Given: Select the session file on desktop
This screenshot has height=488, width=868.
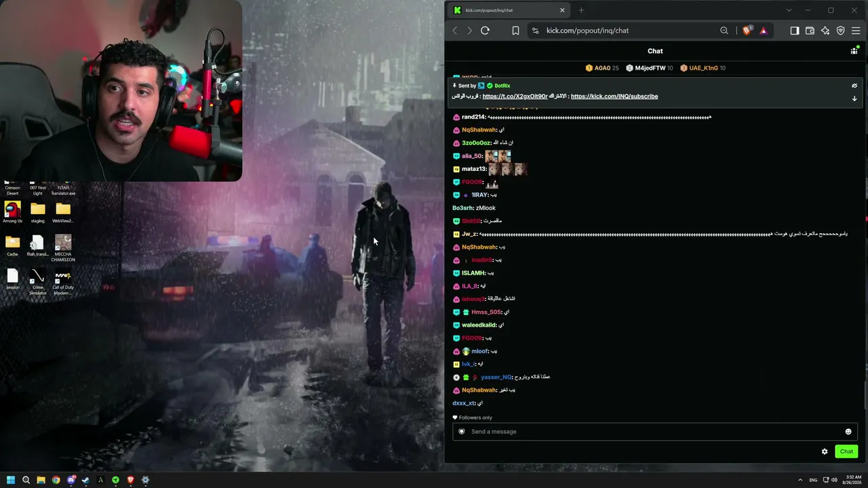Looking at the screenshot, I should coord(12,279).
